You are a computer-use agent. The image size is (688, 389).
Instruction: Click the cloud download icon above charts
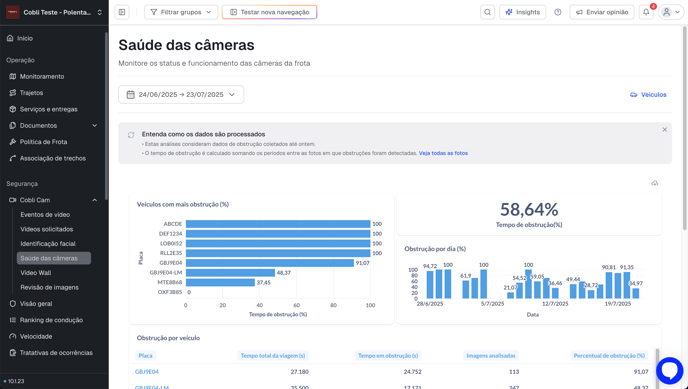click(655, 183)
